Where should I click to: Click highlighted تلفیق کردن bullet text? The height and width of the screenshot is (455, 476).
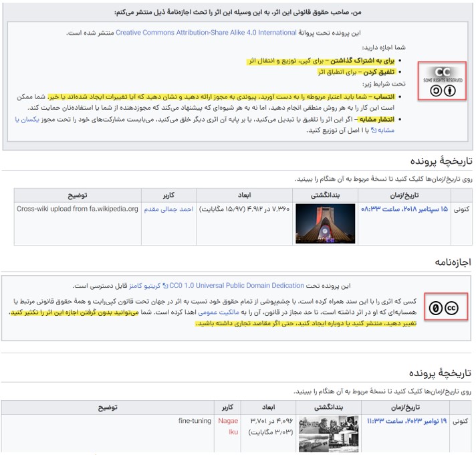(x=356, y=72)
